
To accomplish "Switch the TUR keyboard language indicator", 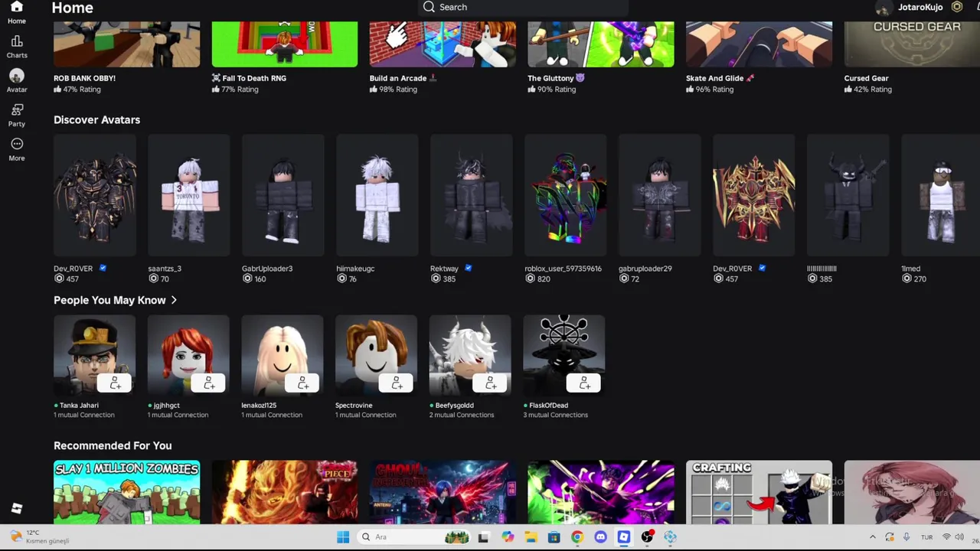I will click(926, 537).
